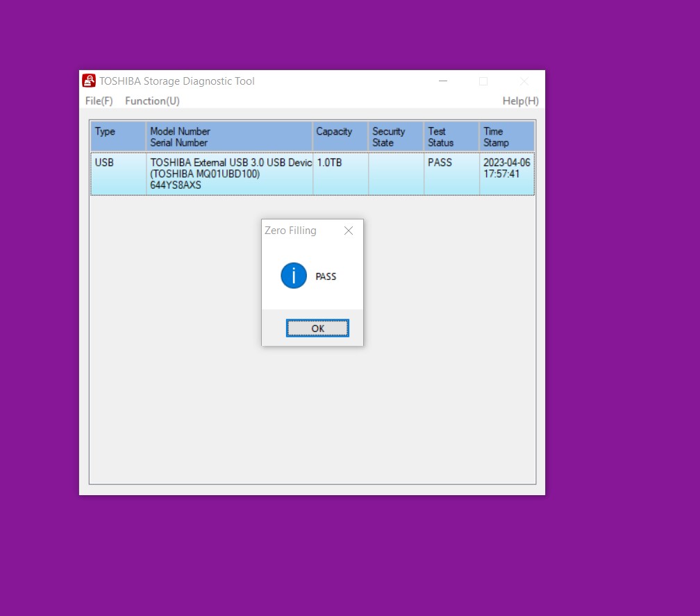This screenshot has height=616, width=700.
Task: Click the Security State column header
Action: (x=396, y=137)
